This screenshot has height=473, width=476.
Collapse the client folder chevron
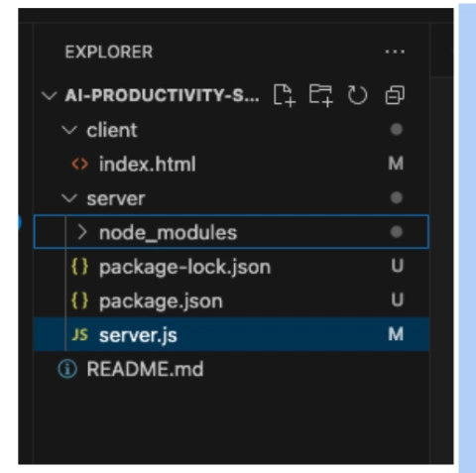(69, 130)
